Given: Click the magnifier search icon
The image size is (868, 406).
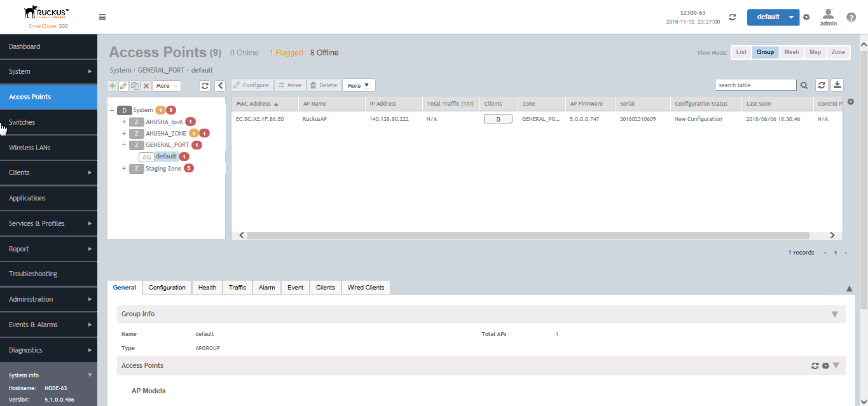Looking at the screenshot, I should pyautogui.click(x=804, y=85).
